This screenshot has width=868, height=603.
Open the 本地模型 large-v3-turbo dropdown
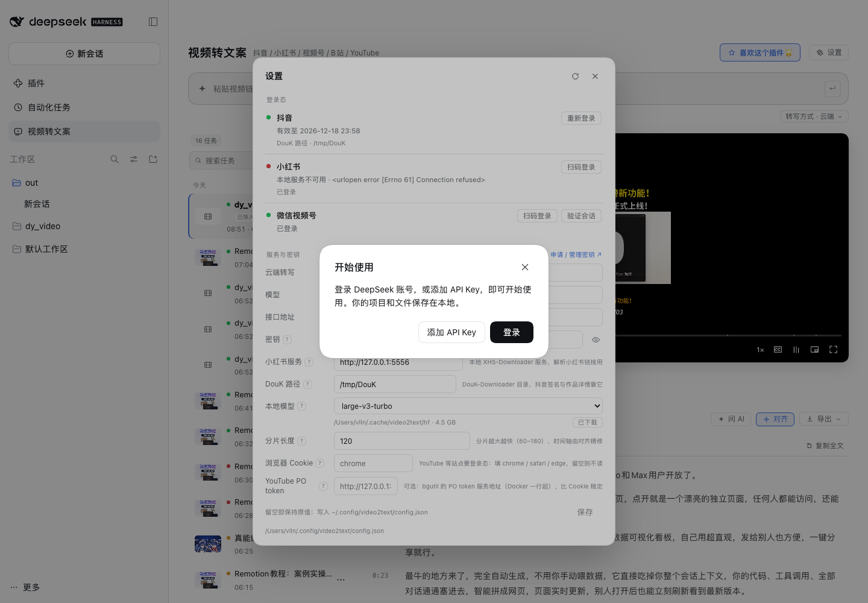(468, 406)
